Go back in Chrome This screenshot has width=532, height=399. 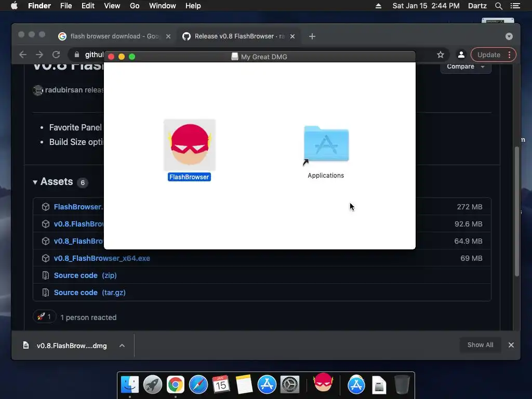coord(23,55)
